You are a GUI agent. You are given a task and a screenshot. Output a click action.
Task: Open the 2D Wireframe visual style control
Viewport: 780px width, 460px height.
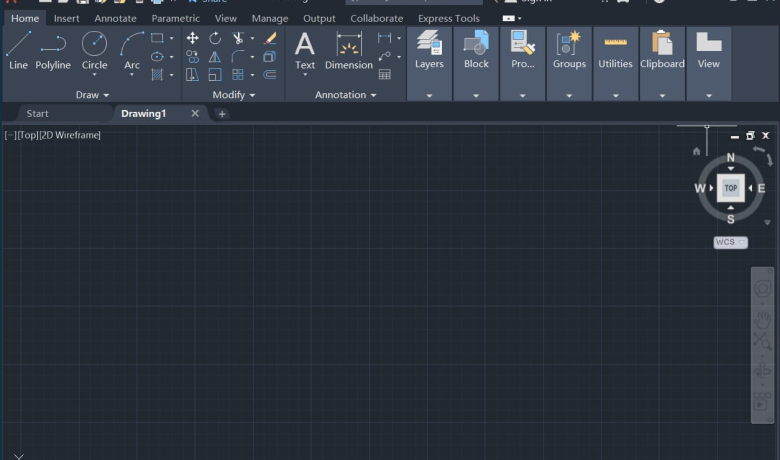tap(70, 135)
